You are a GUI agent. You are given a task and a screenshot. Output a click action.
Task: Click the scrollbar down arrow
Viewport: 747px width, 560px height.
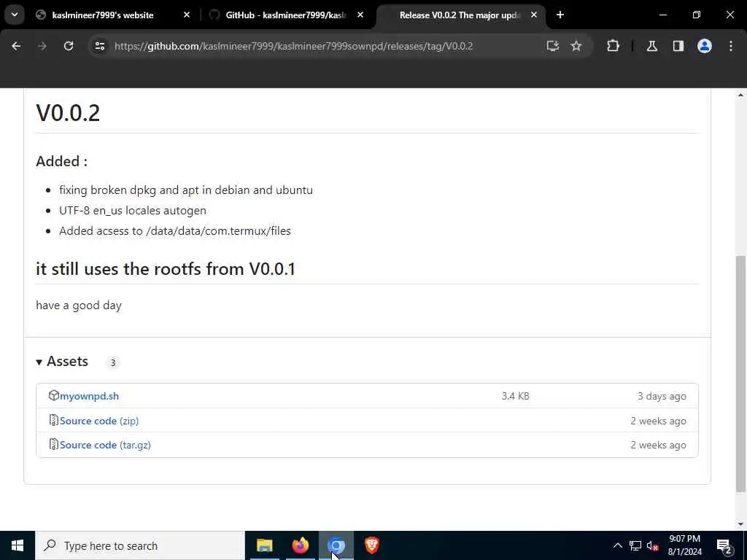click(740, 524)
